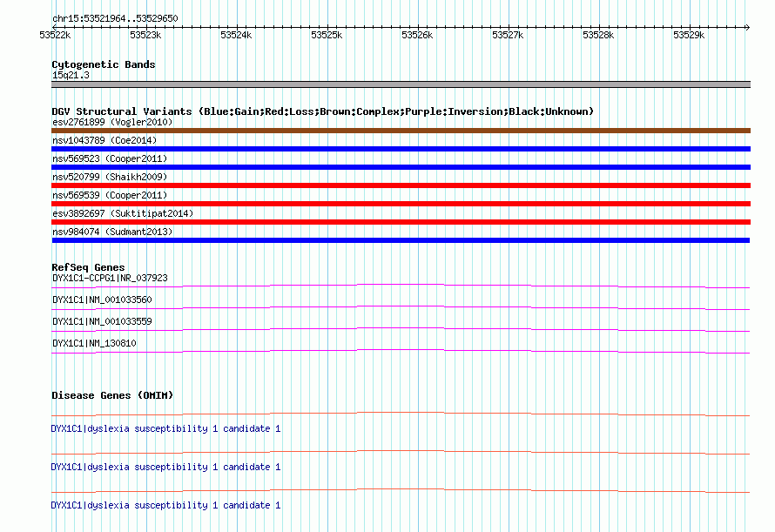Click the DYX1C1|NM_130810 transcript label
The height and width of the screenshot is (532, 775).
tap(94, 343)
